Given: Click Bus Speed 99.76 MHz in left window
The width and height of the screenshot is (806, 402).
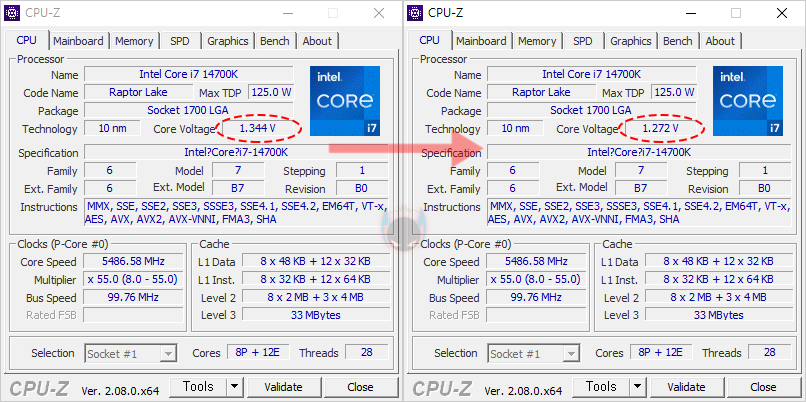Looking at the screenshot, I should pyautogui.click(x=133, y=297).
